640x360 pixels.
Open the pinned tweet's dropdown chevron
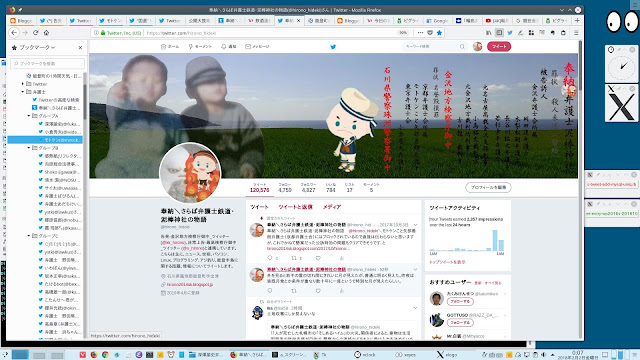416,225
